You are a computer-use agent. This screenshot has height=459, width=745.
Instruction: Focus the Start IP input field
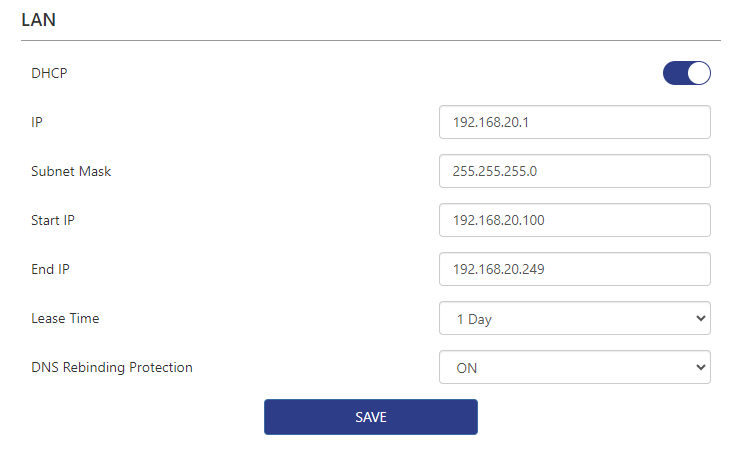coord(574,220)
